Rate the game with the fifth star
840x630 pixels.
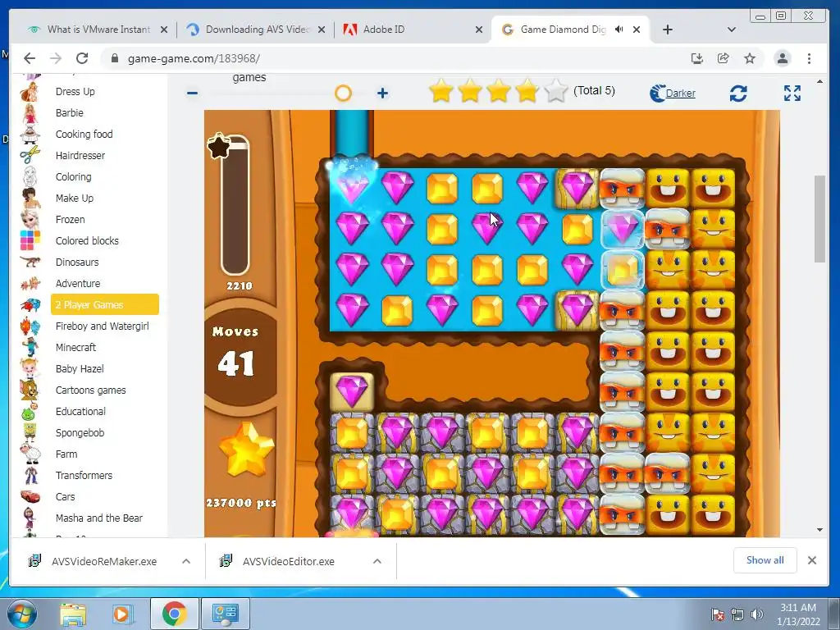tap(556, 90)
